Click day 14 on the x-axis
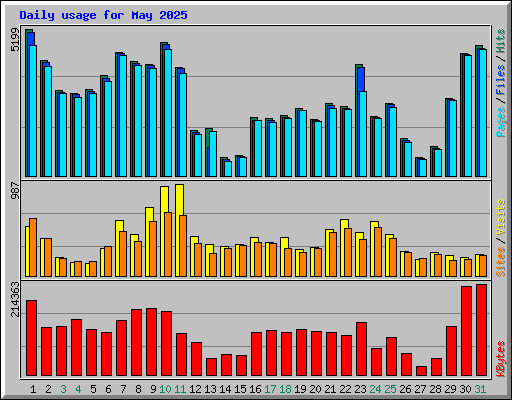 (x=225, y=389)
